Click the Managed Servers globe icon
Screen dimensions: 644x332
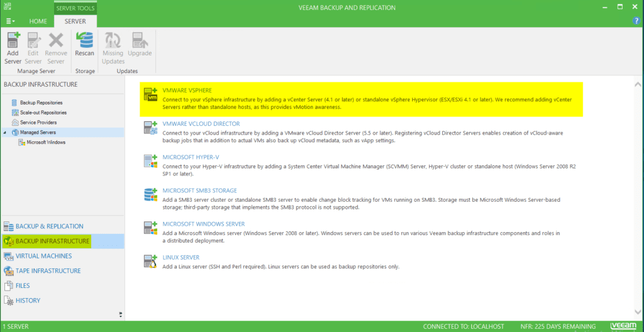click(x=15, y=132)
